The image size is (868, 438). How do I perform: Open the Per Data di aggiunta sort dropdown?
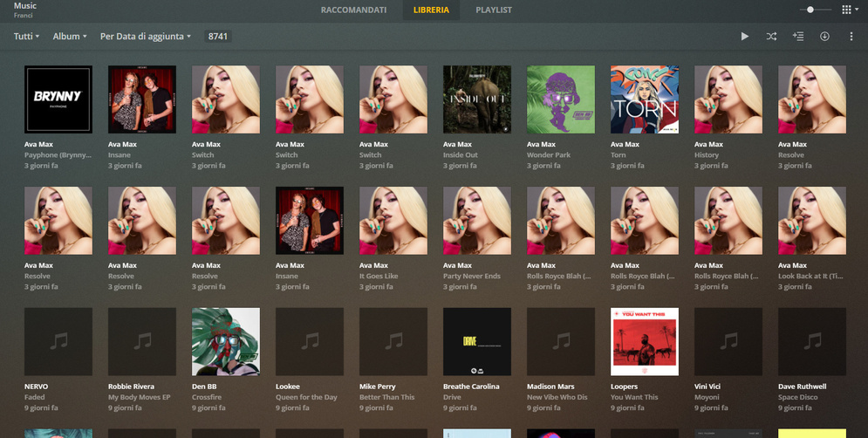[x=145, y=36]
